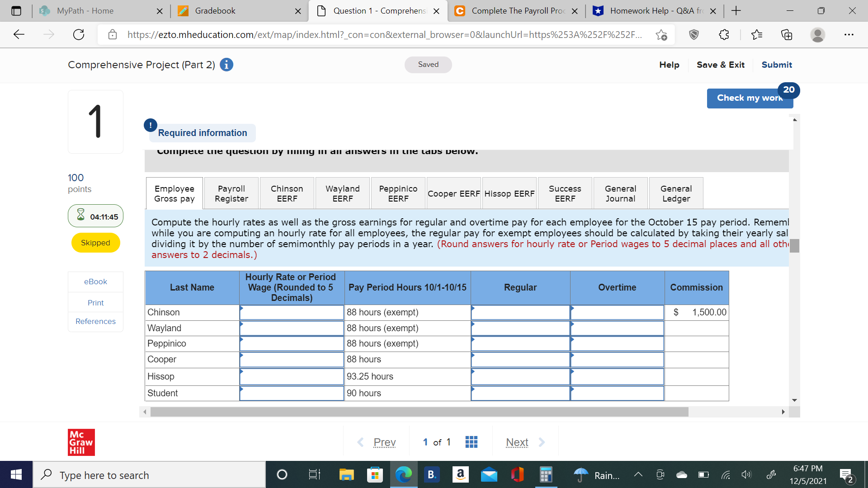Click the Required information alert icon
The height and width of the screenshot is (488, 868).
tap(150, 125)
